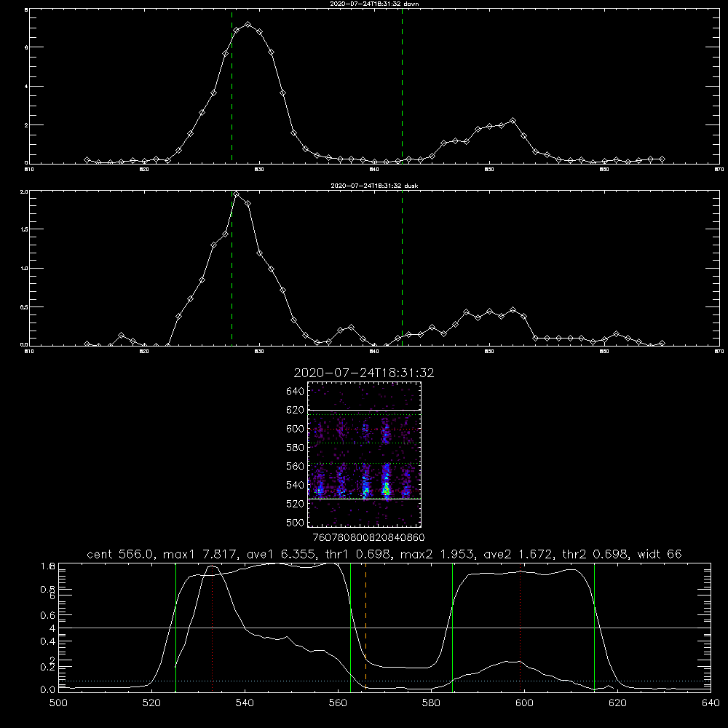The height and width of the screenshot is (728, 728).
Task: Click the green solid line near 615 in bottom plot
Action: 594,627
